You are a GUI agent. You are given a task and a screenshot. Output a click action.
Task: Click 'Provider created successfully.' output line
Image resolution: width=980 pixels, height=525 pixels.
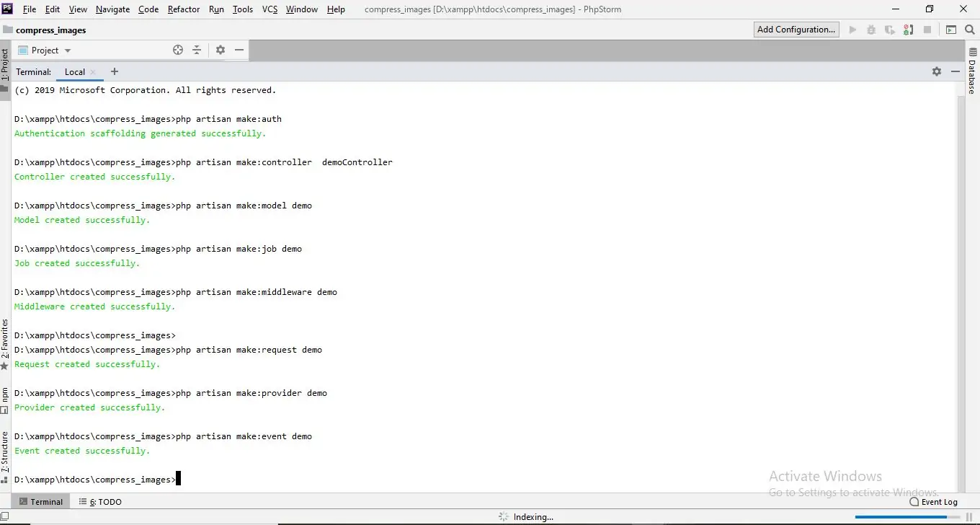coord(90,407)
